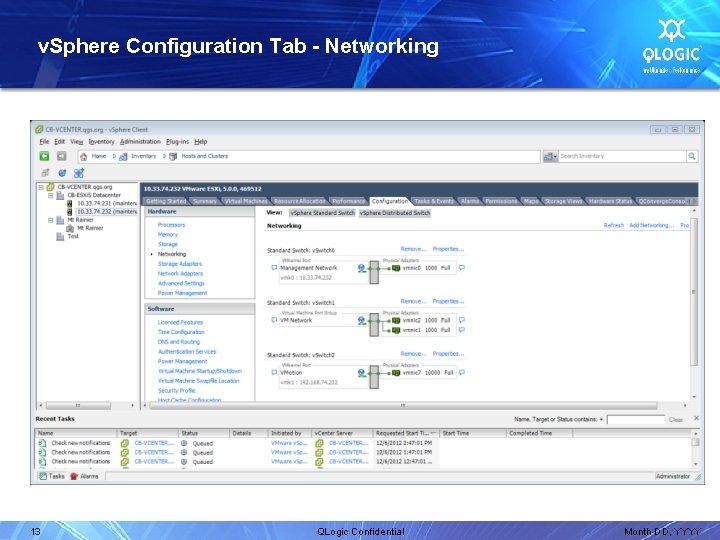
Task: Click the Requested Start Time sort arrow
Action: tap(433, 433)
